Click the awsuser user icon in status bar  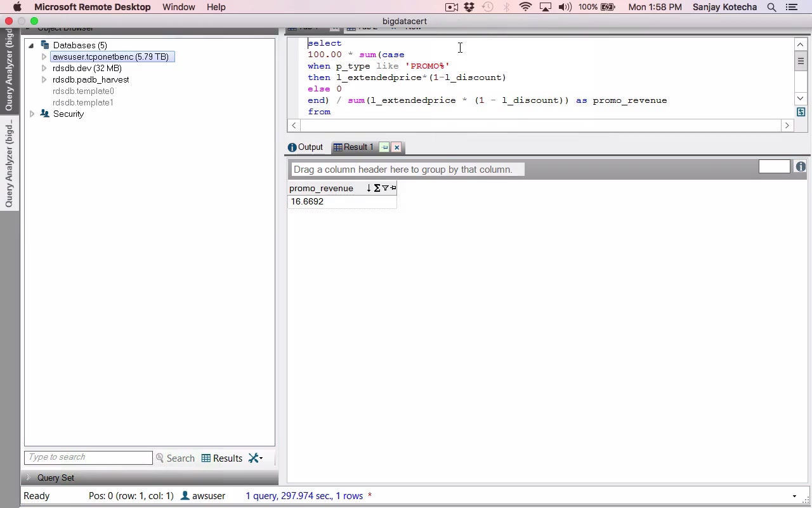click(185, 496)
